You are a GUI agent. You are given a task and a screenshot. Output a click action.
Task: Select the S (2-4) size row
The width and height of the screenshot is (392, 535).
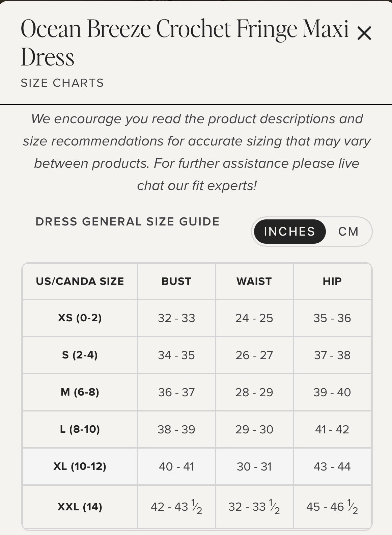pyautogui.click(x=197, y=355)
